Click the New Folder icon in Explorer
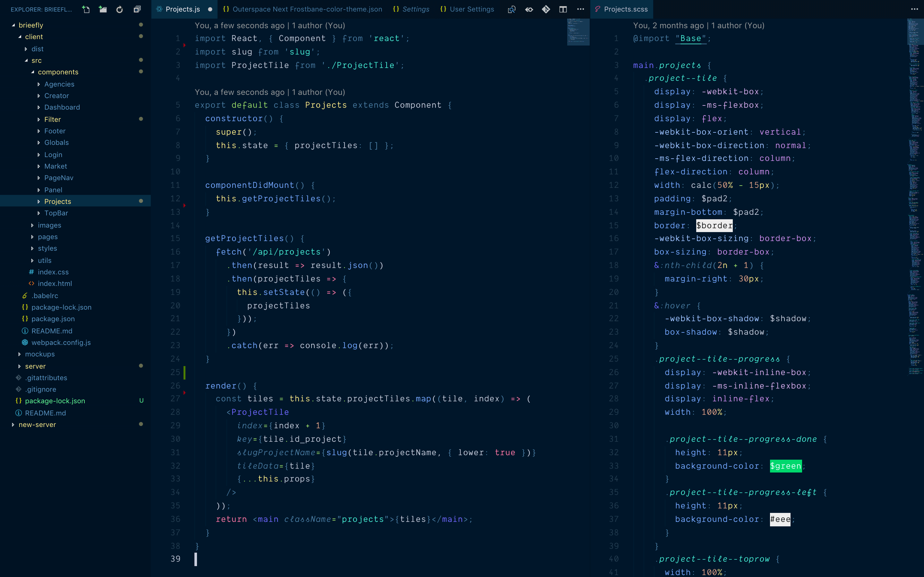The image size is (924, 577). click(103, 9)
